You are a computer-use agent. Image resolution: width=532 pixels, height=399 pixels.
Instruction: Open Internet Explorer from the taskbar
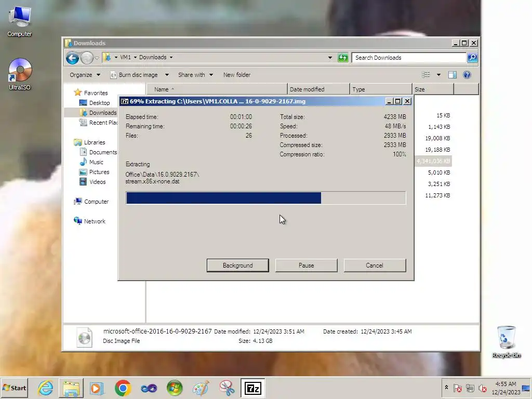[46, 388]
